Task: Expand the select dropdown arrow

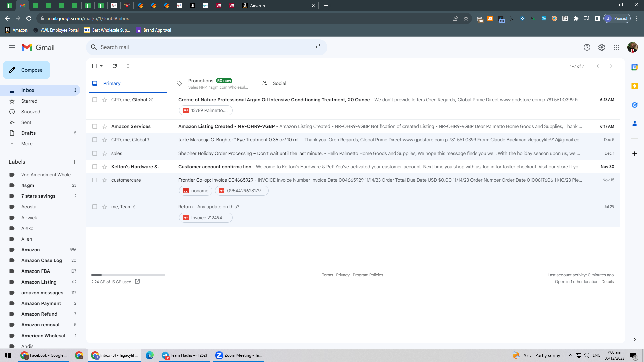Action: [101, 66]
